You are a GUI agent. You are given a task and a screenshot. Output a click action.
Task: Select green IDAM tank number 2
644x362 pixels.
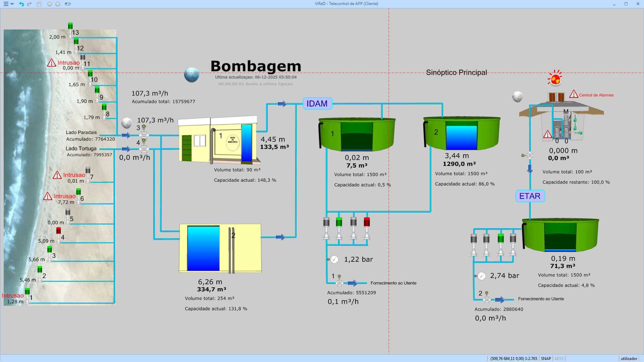pyautogui.click(x=462, y=133)
